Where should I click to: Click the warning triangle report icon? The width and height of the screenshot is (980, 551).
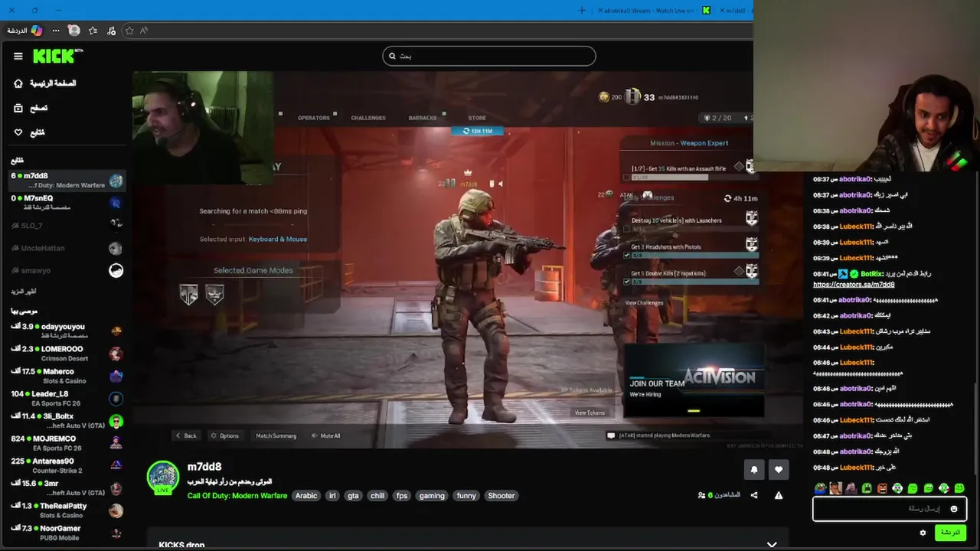pyautogui.click(x=779, y=495)
